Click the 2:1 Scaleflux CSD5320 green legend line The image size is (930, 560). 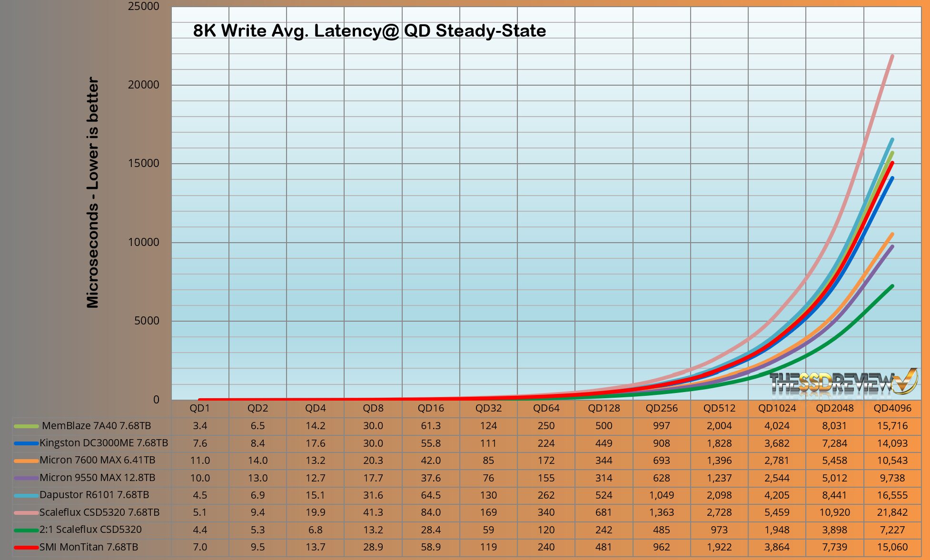(x=26, y=530)
